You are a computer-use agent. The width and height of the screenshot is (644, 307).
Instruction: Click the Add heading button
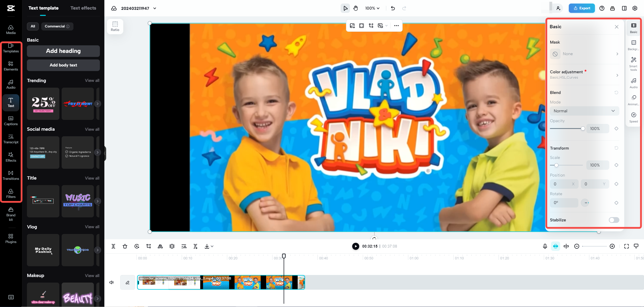(63, 51)
